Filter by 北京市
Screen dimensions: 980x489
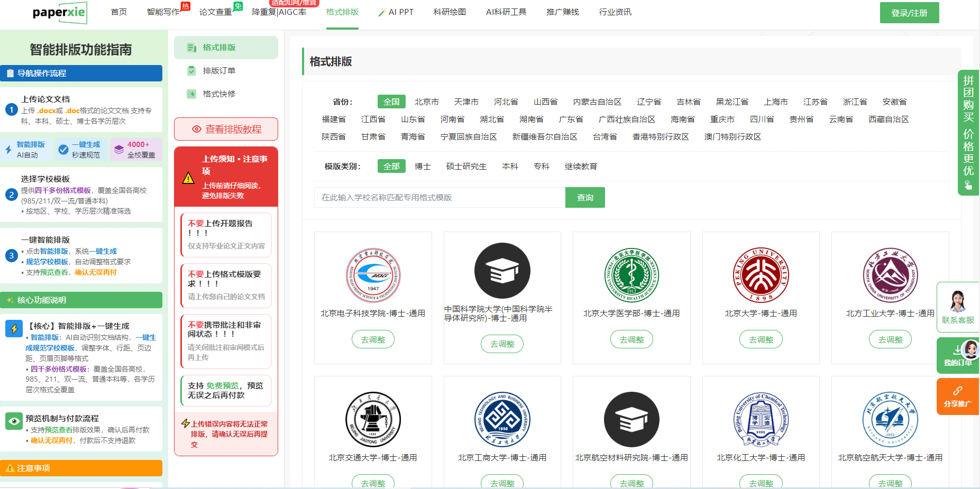coord(427,102)
